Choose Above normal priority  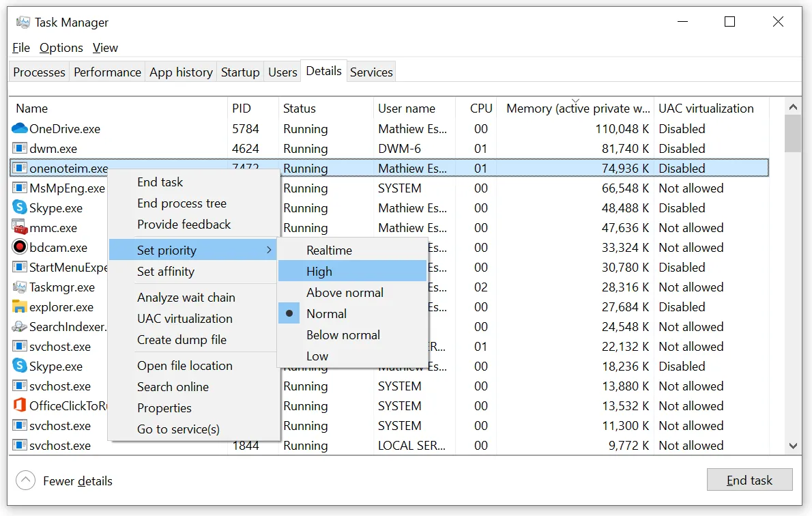[x=353, y=292]
